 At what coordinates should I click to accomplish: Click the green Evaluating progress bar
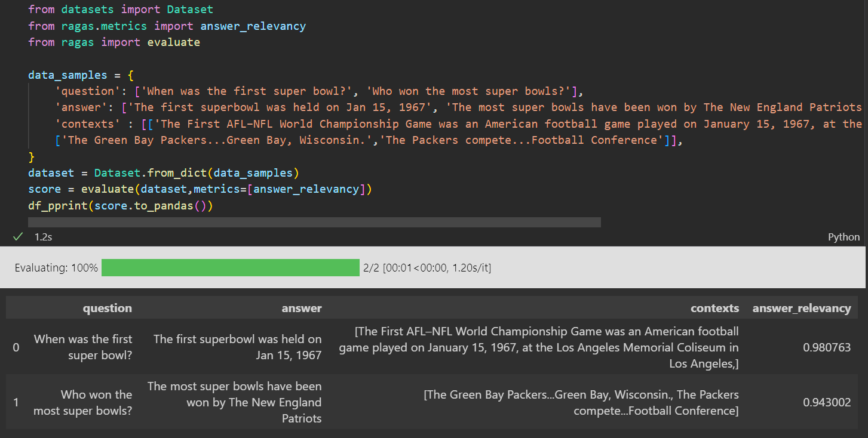point(230,268)
